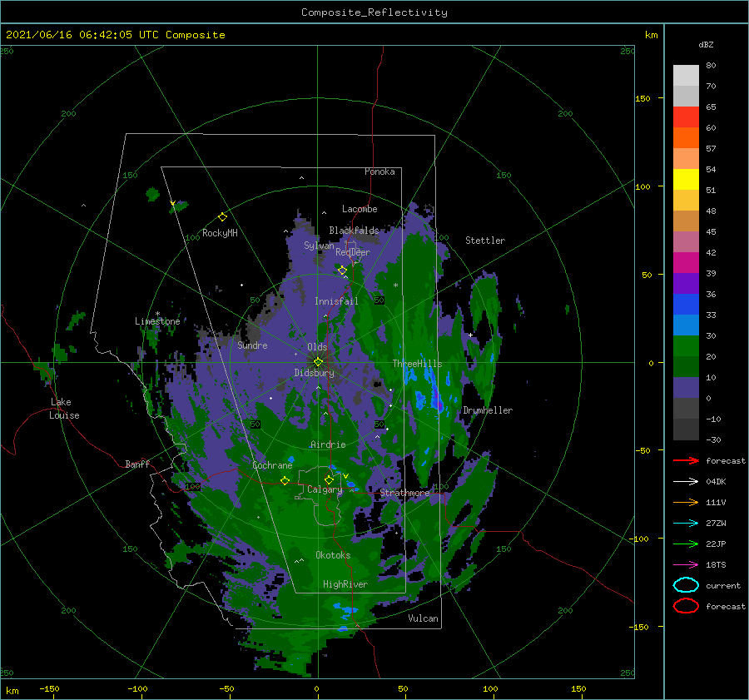Click the Innisfail city label
This screenshot has width=749, height=700.
(x=336, y=301)
